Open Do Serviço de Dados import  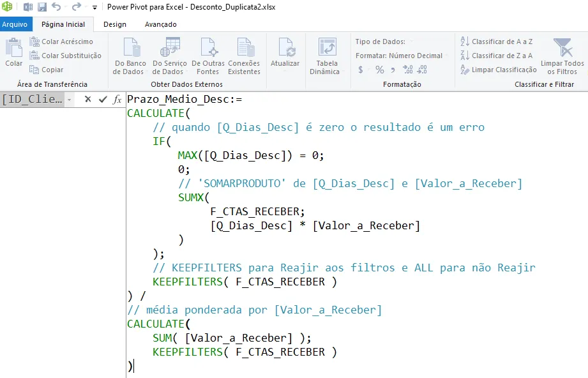coord(169,56)
